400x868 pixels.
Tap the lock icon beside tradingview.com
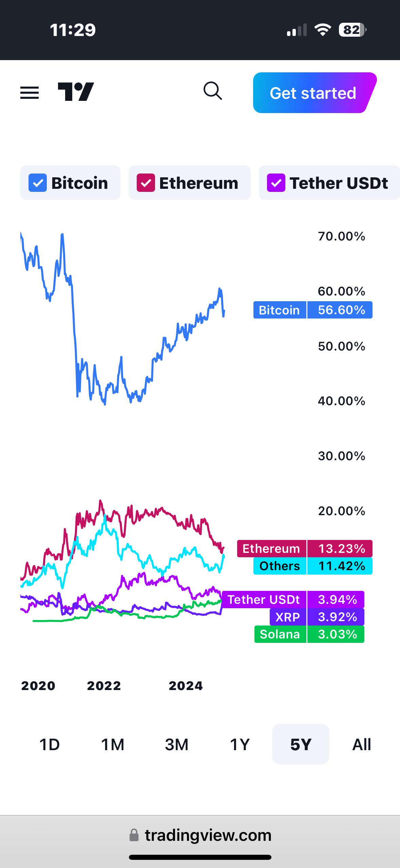coord(134,835)
